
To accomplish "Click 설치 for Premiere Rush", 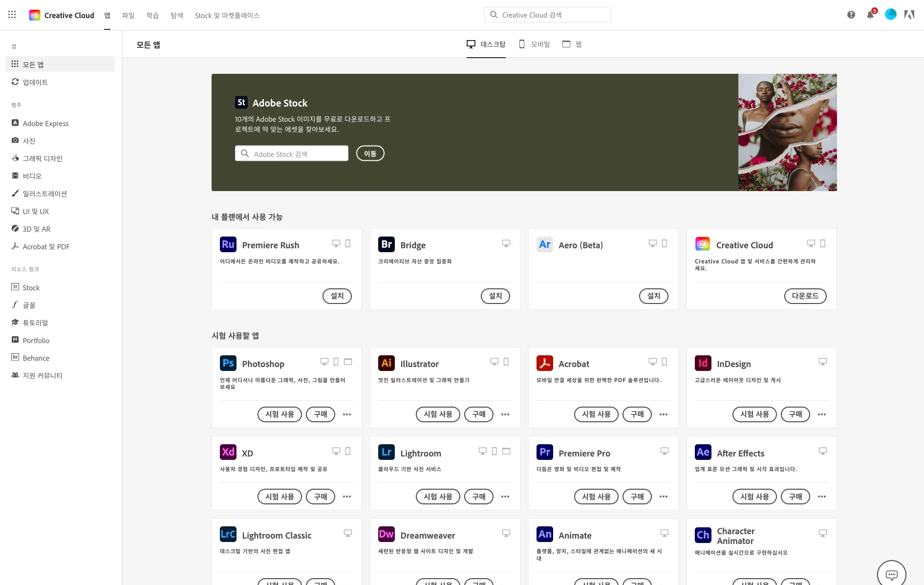I will tap(337, 296).
